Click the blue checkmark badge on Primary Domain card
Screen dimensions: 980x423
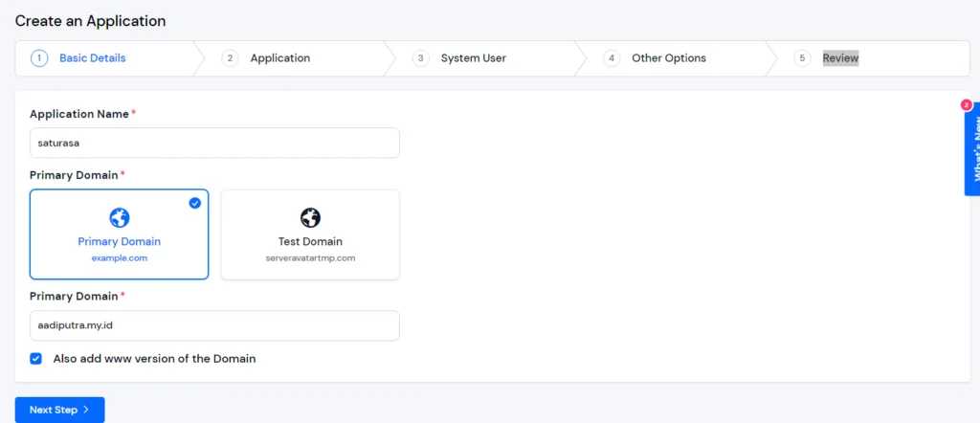click(195, 203)
